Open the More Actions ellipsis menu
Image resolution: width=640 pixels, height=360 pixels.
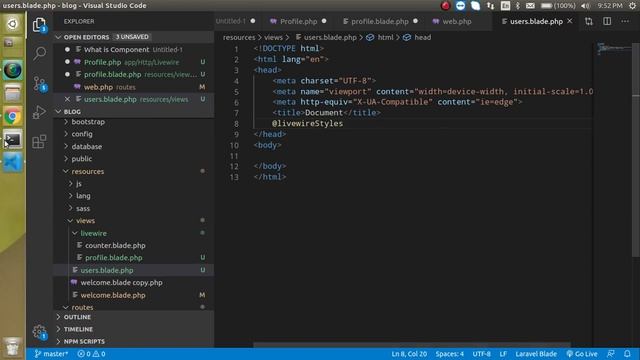[625, 21]
